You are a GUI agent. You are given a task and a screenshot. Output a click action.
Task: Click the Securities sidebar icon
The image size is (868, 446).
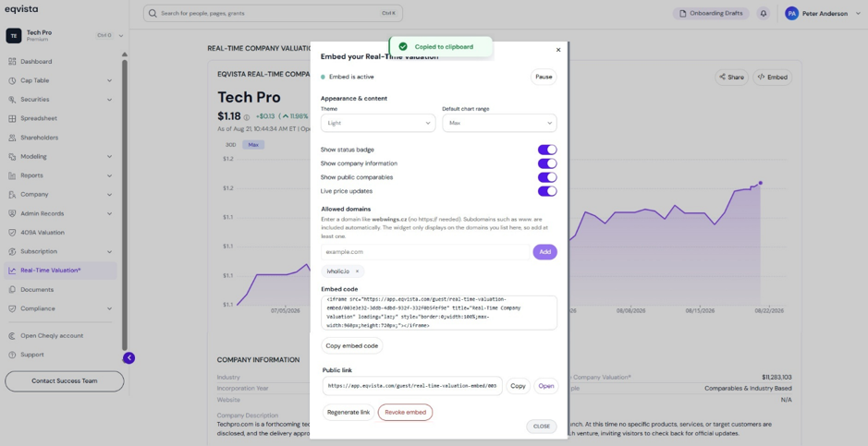coord(12,100)
